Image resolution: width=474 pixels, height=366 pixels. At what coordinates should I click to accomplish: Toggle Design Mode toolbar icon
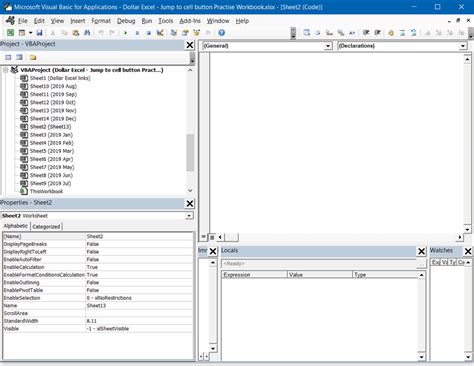pos(160,33)
